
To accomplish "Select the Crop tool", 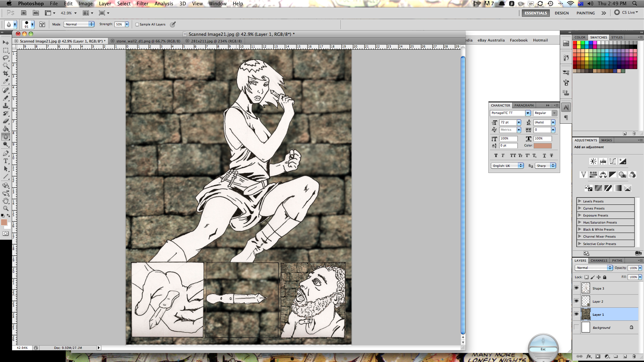I will coord(6,73).
